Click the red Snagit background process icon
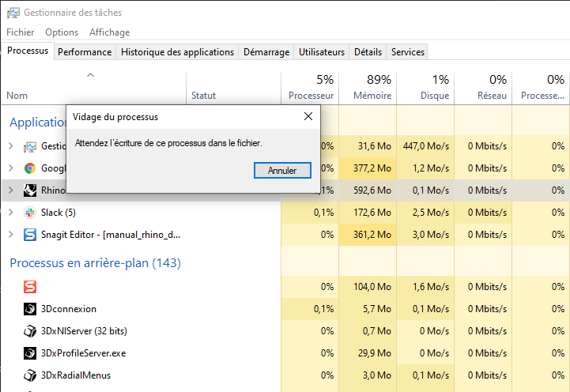 (30, 287)
